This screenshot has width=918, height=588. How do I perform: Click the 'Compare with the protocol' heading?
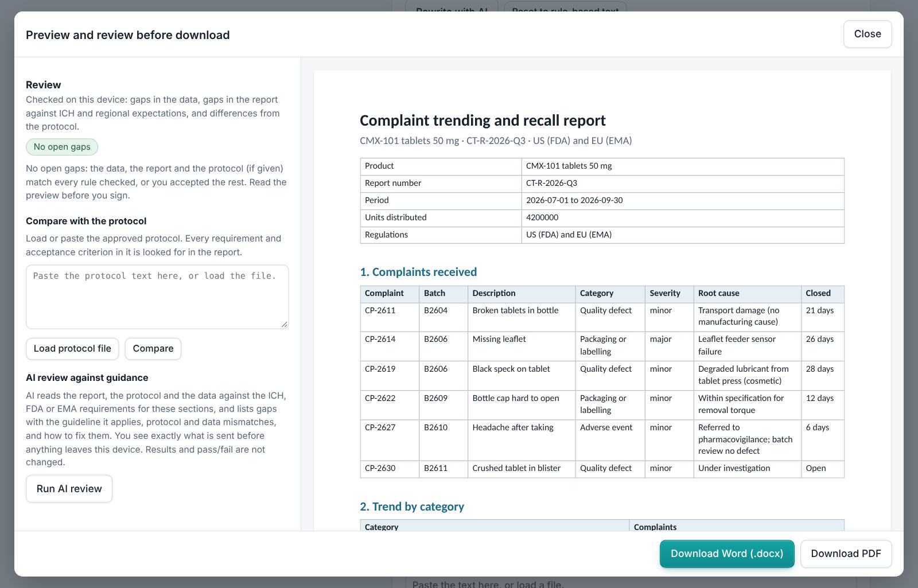click(86, 221)
